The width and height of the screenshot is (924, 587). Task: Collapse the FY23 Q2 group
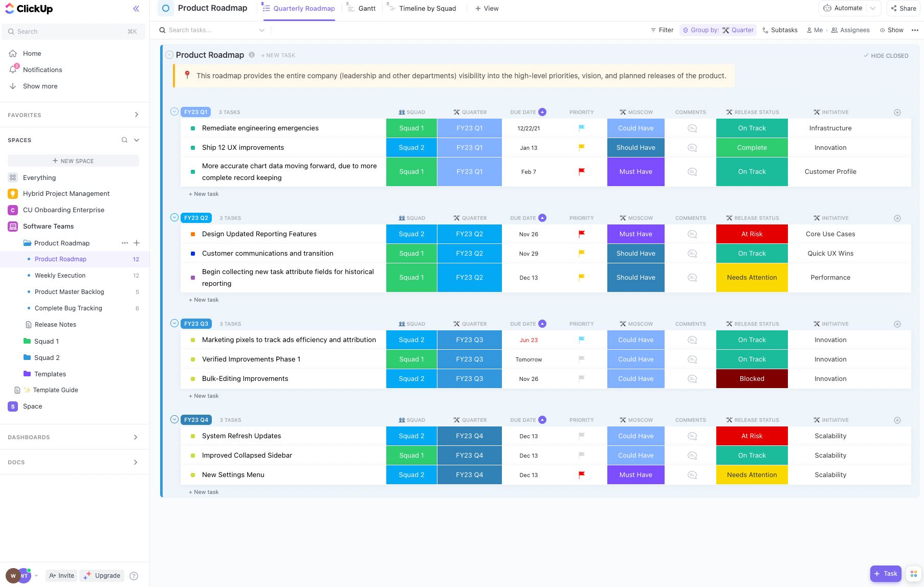point(174,217)
